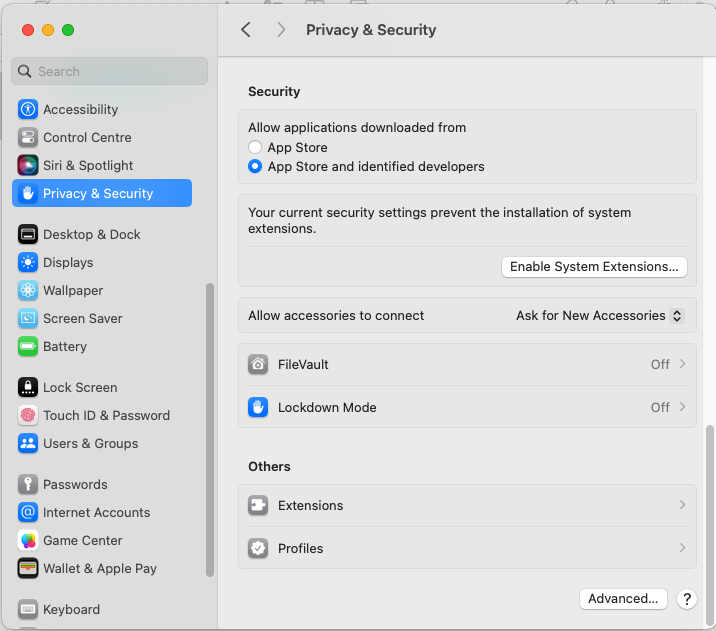Select App Store and identified developers option
Screen dimensions: 716x631
point(255,167)
